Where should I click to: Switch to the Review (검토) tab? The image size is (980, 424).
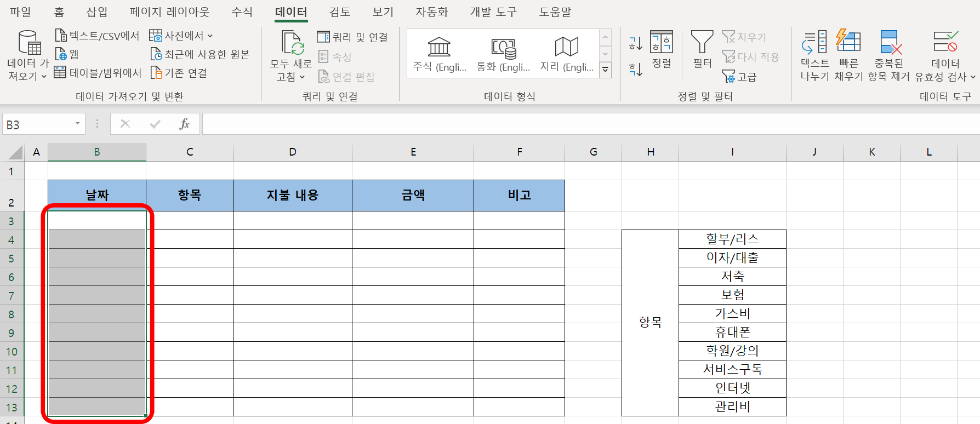pyautogui.click(x=340, y=12)
